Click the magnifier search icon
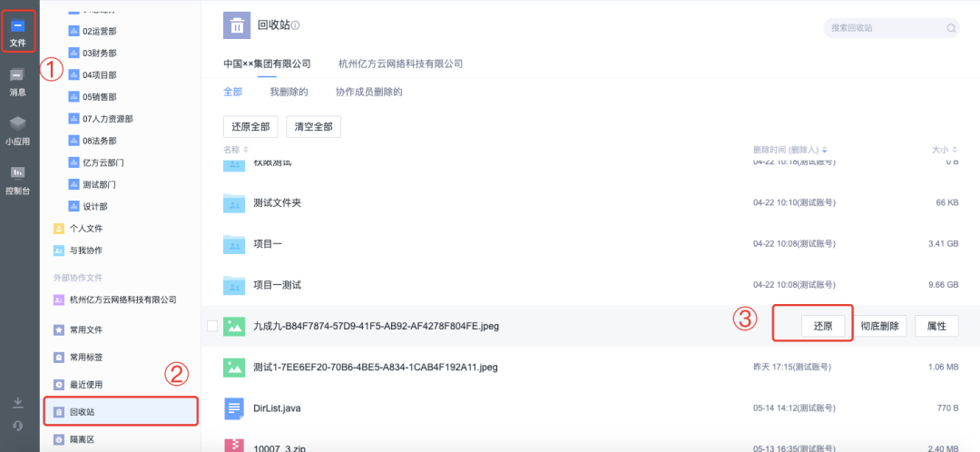Screen dimensions: 980x452 [x=951, y=28]
